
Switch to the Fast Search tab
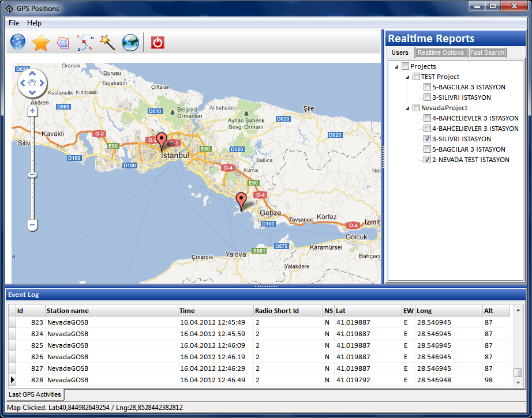pos(487,53)
